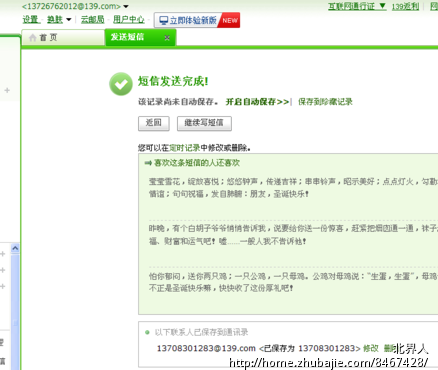The height and width of the screenshot is (370, 438).
Task: Select the 昨晚，有个白胡子爷爷 message
Action: point(293,234)
